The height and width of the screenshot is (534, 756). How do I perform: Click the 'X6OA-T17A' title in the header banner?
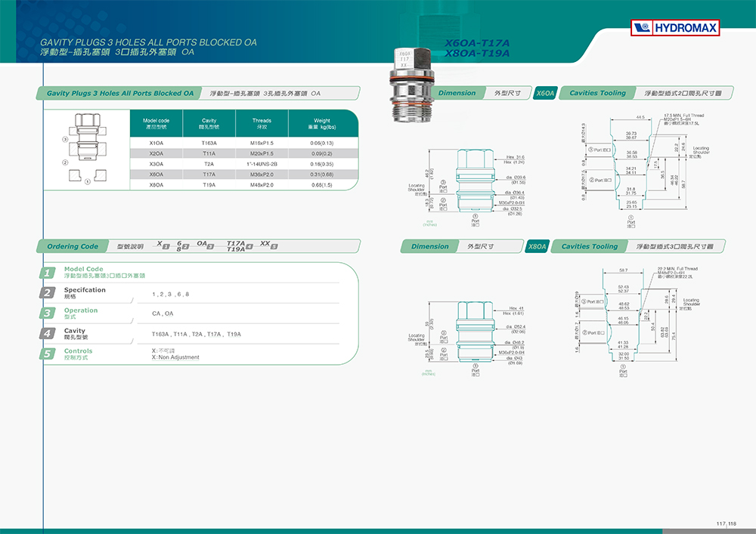point(477,43)
